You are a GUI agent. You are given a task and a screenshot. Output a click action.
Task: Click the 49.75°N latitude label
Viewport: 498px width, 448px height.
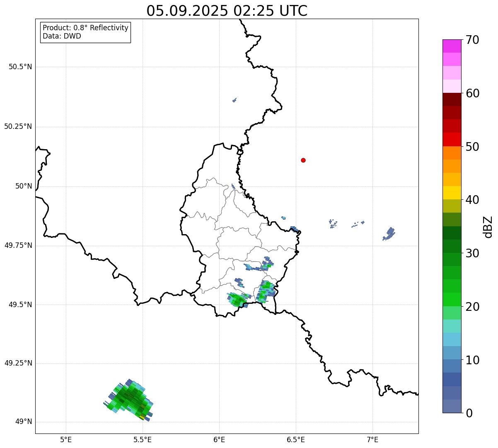[18, 245]
